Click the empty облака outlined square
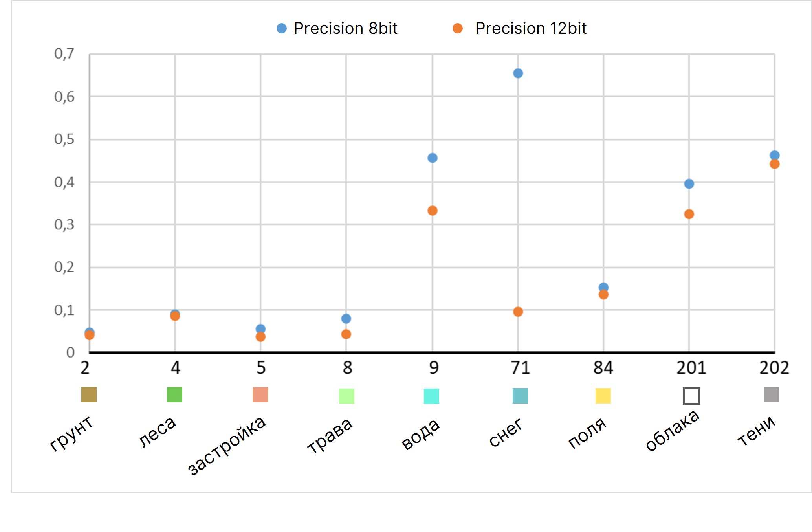 coord(691,396)
